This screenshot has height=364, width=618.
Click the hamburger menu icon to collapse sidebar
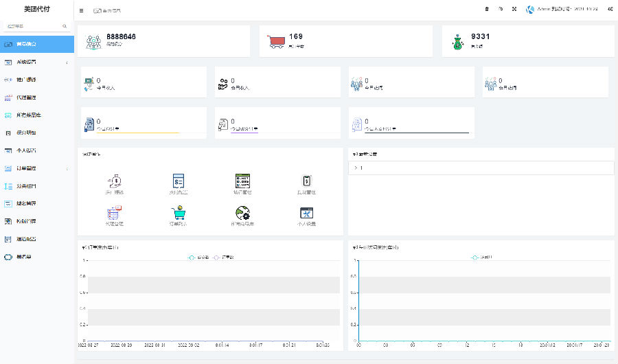point(82,10)
